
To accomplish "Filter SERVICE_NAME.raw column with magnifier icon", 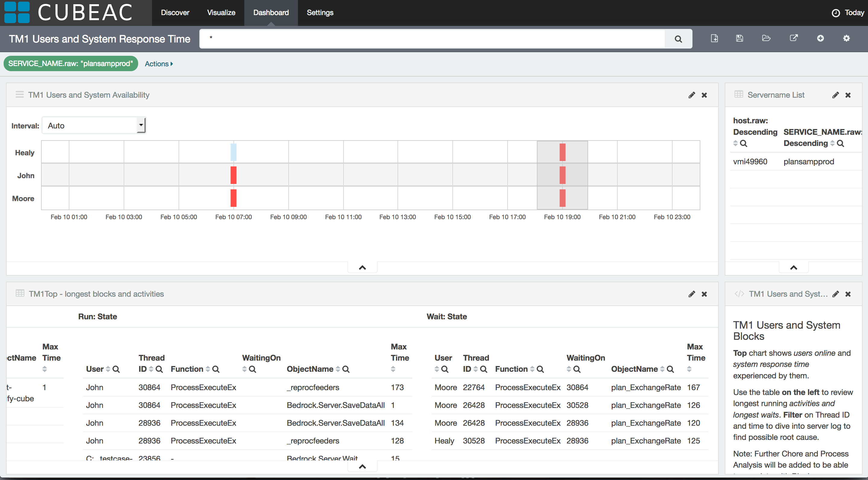I will coord(840,144).
